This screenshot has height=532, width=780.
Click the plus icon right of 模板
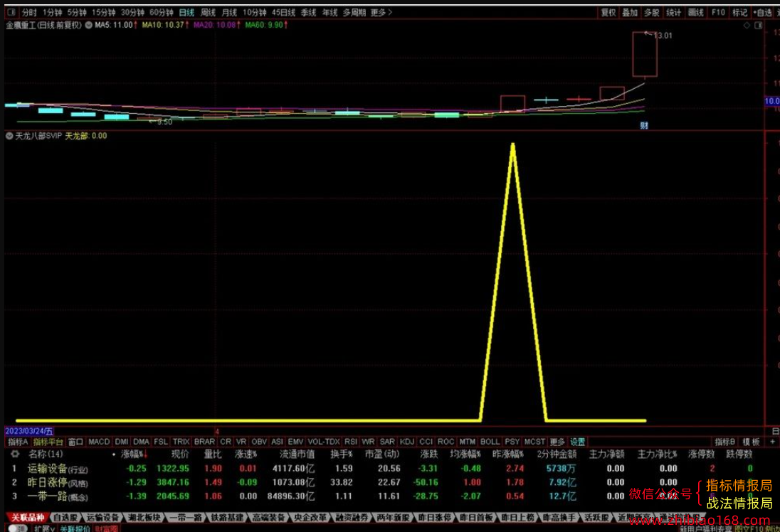point(773,442)
